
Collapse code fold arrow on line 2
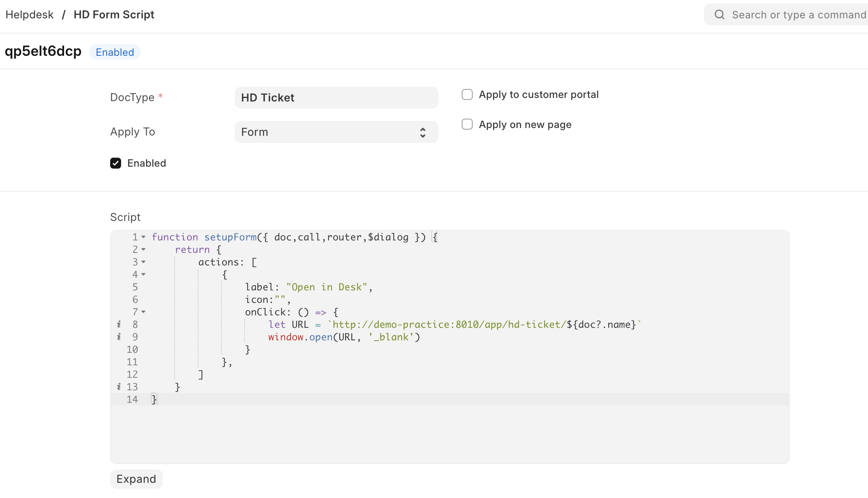pyautogui.click(x=143, y=249)
